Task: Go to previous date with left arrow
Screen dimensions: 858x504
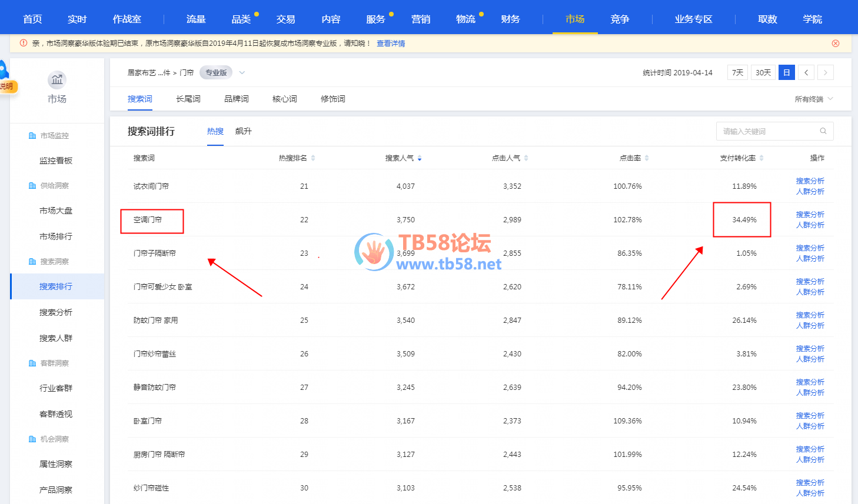Action: point(806,73)
